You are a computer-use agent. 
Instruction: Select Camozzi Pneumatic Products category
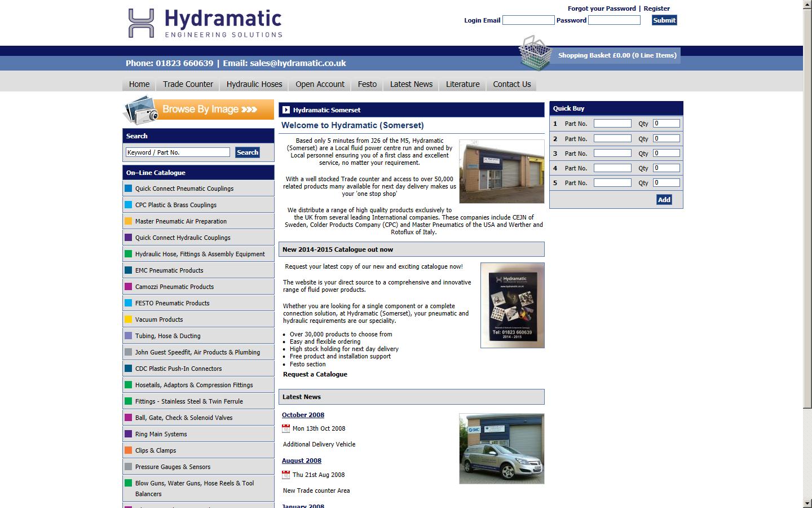coord(174,287)
